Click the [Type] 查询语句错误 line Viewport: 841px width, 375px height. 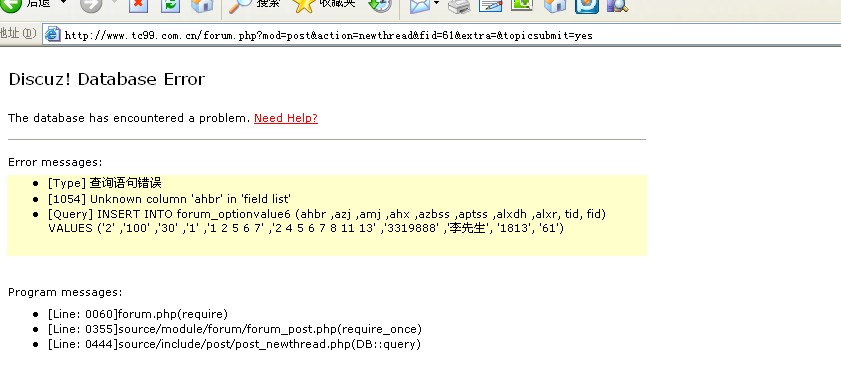tap(105, 183)
